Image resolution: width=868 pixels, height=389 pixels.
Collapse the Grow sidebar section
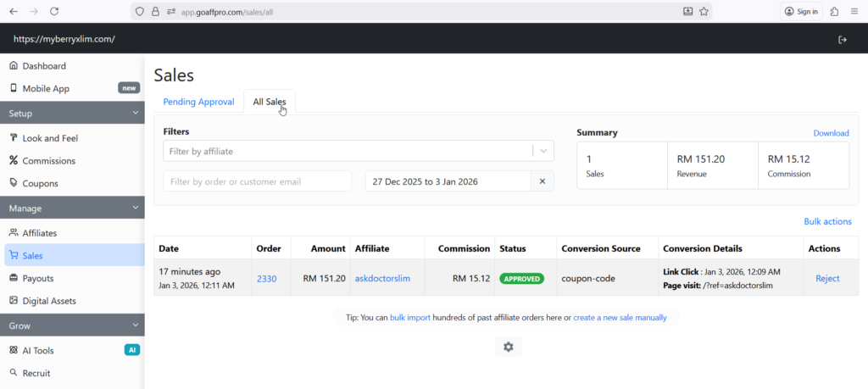(x=135, y=325)
